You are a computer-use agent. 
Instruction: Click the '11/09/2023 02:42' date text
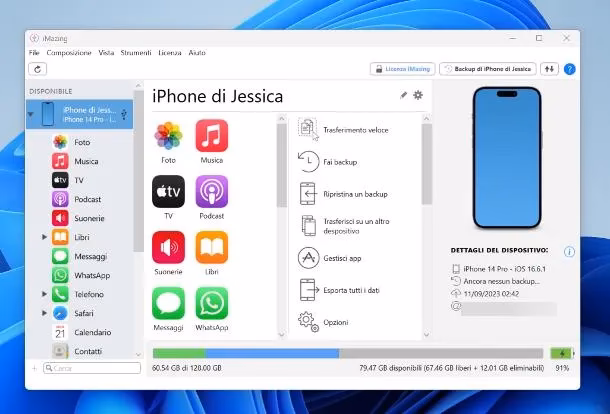click(x=491, y=294)
